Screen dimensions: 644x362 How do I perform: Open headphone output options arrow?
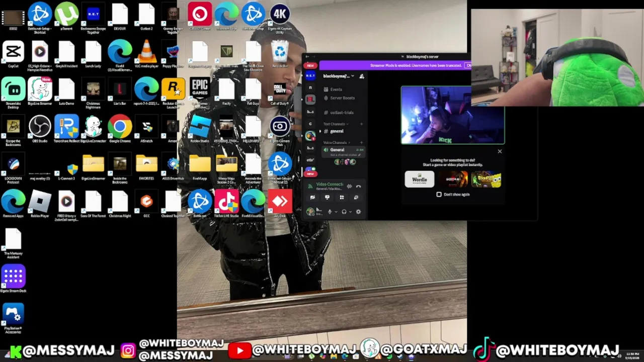coord(350,212)
